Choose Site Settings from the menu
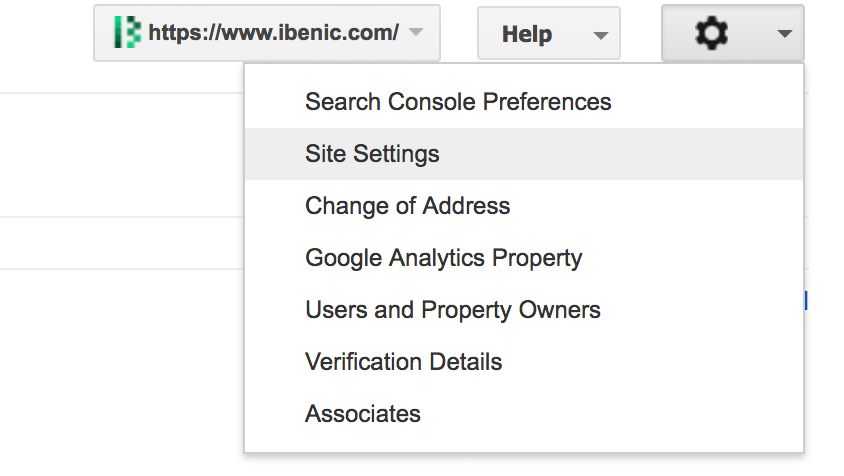Viewport: 844px width, 476px height. pyautogui.click(x=372, y=154)
